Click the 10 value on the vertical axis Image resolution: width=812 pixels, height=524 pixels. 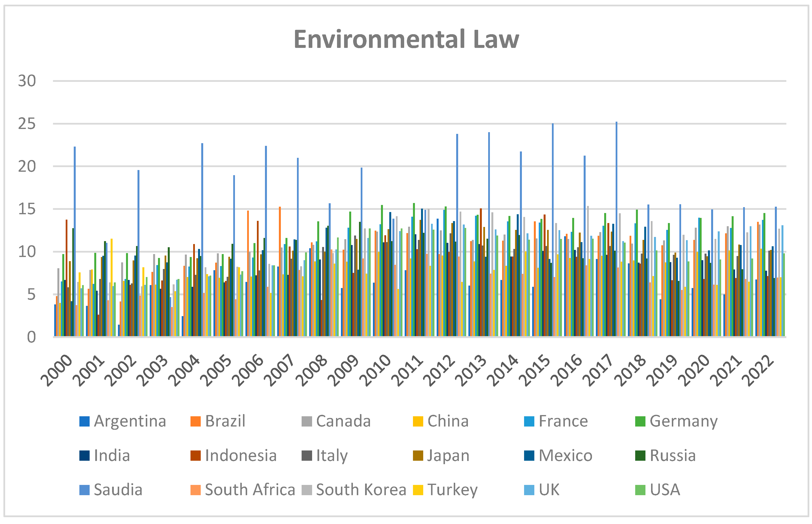[27, 252]
